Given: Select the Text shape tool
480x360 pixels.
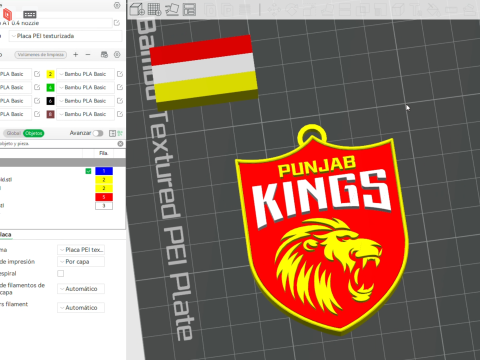Looking at the screenshot, I should 416,10.
